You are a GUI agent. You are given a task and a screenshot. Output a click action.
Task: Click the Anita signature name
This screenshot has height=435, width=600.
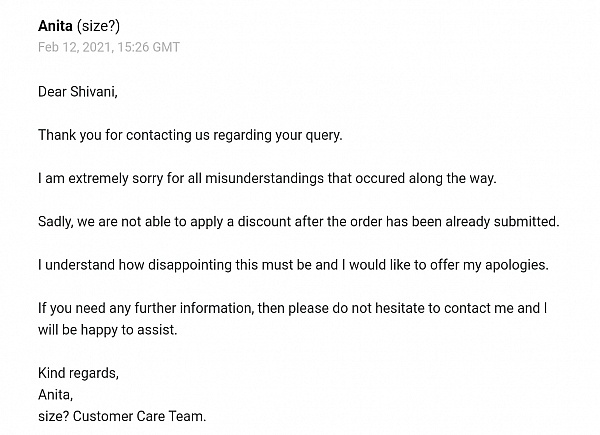[x=55, y=394]
